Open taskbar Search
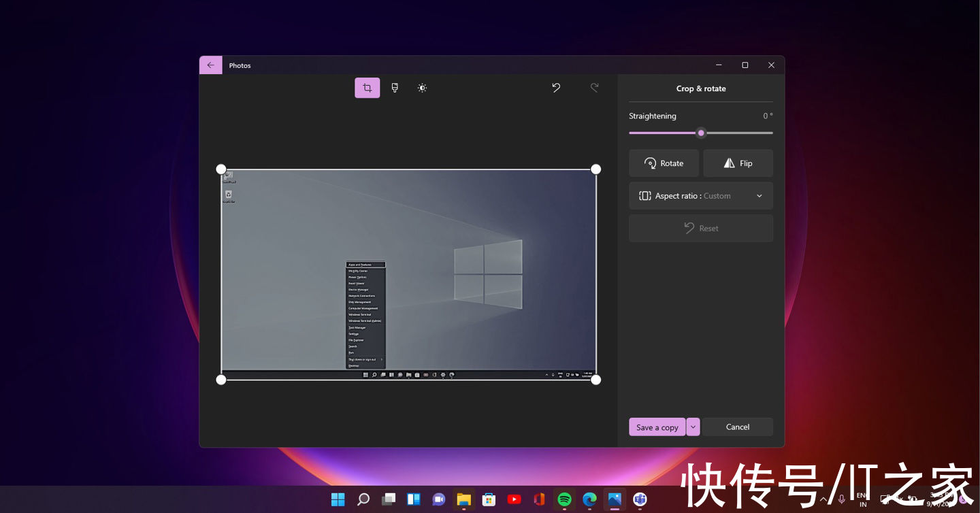Viewport: 980px width, 513px height. (x=363, y=500)
